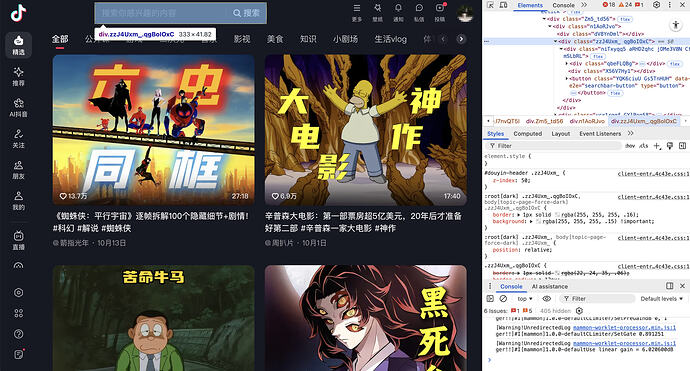This screenshot has width=690, height=371.
Task: Click the 投稿 upload icon in the header
Action: [x=440, y=13]
